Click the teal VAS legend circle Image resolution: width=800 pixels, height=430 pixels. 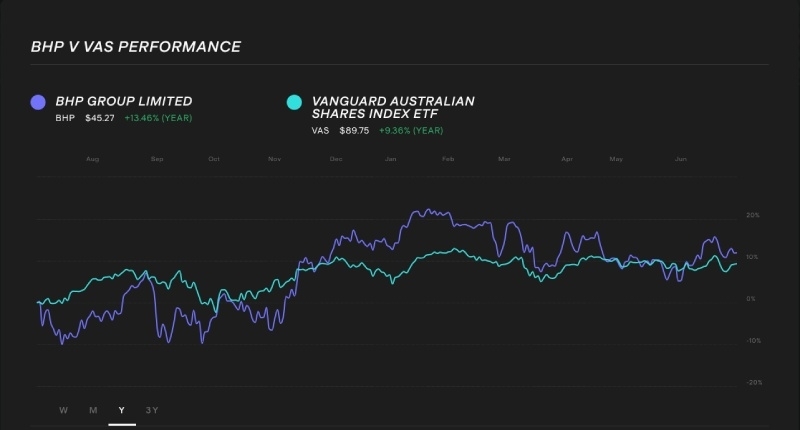pyautogui.click(x=294, y=102)
